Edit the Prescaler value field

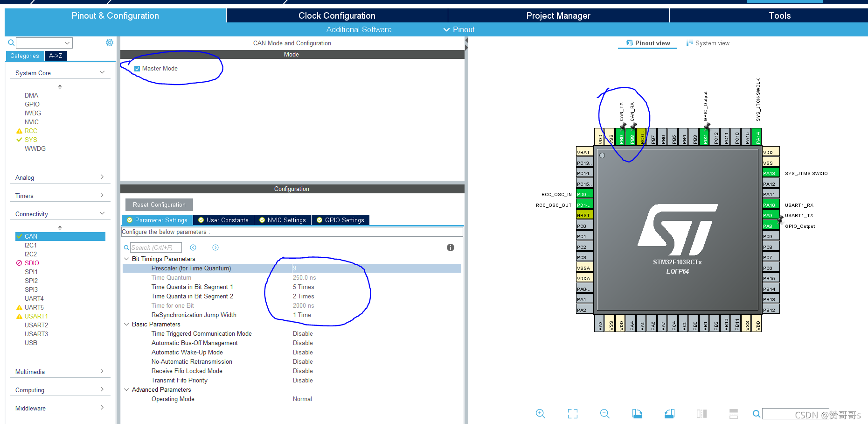377,268
